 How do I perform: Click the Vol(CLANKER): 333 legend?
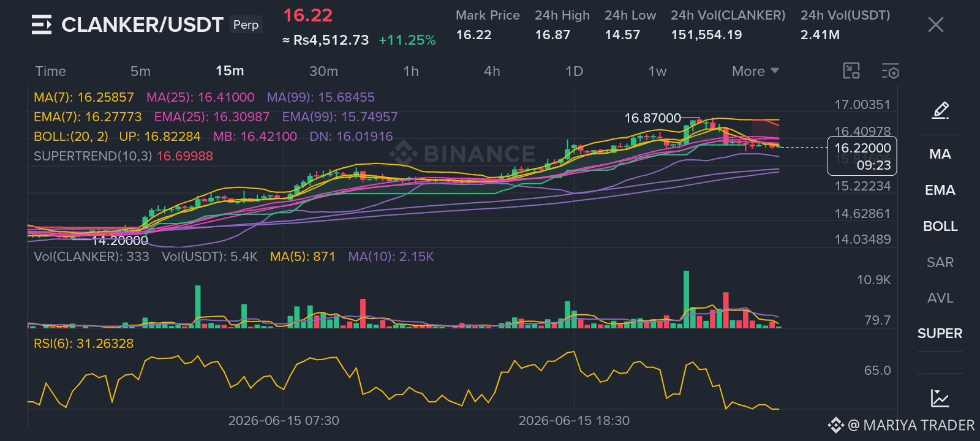(x=91, y=257)
